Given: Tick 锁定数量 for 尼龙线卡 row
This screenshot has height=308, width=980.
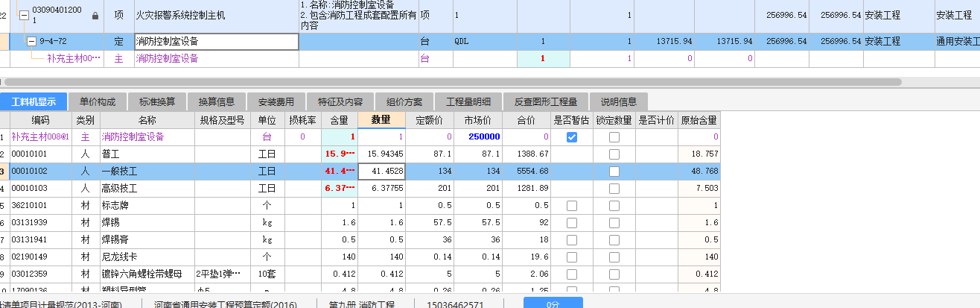Looking at the screenshot, I should click(x=614, y=257).
